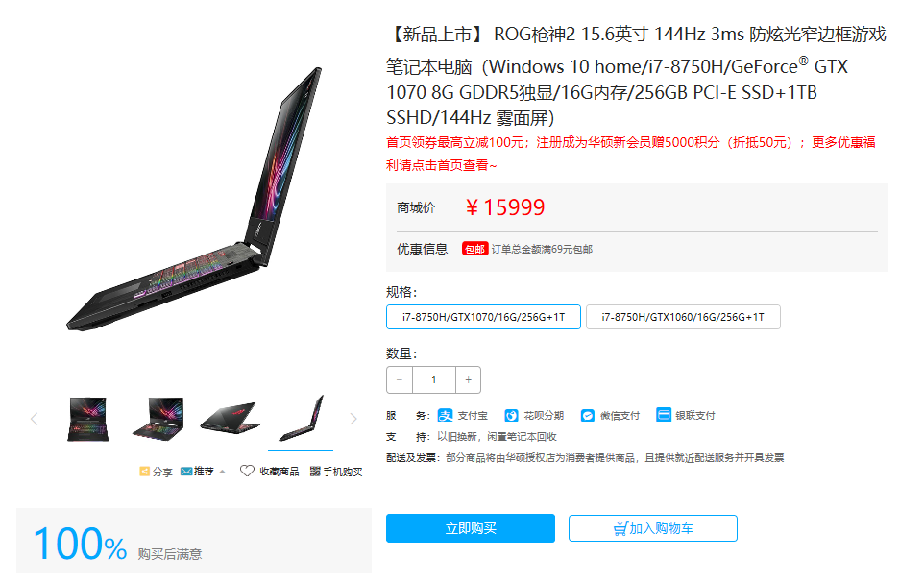924x582 pixels.
Task: Show previous thumbnails with left chevron
Action: click(x=35, y=419)
